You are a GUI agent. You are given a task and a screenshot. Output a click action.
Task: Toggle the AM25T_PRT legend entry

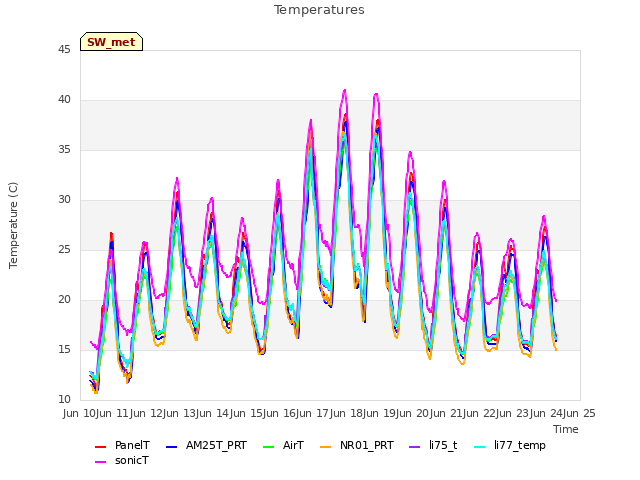[206, 445]
